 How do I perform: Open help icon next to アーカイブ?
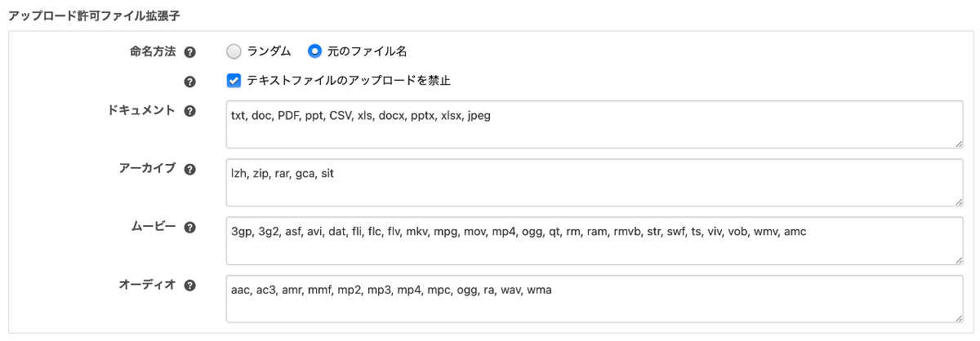[189, 169]
